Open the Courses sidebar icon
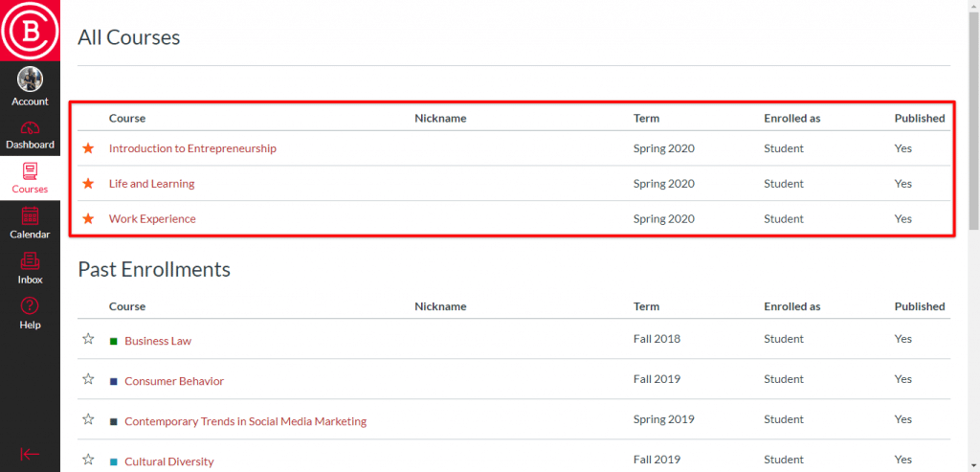Screen dimensions: 980x472 (x=30, y=172)
